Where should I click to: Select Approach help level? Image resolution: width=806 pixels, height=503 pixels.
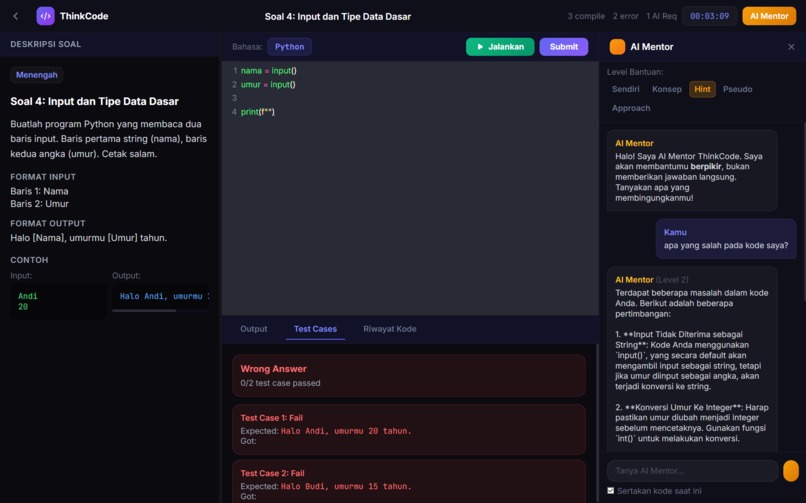(x=631, y=108)
